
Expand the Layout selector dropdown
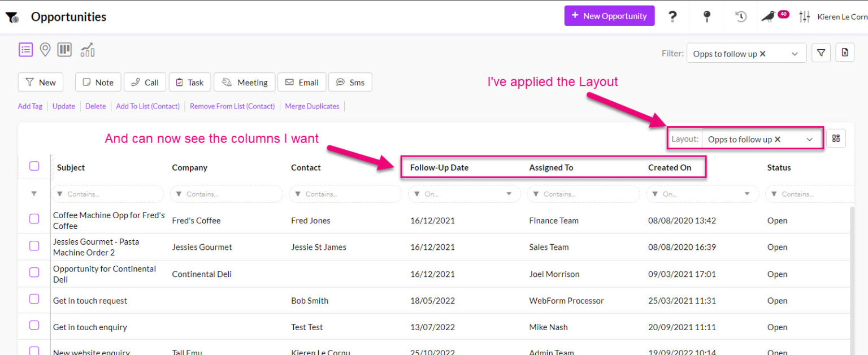tap(810, 138)
